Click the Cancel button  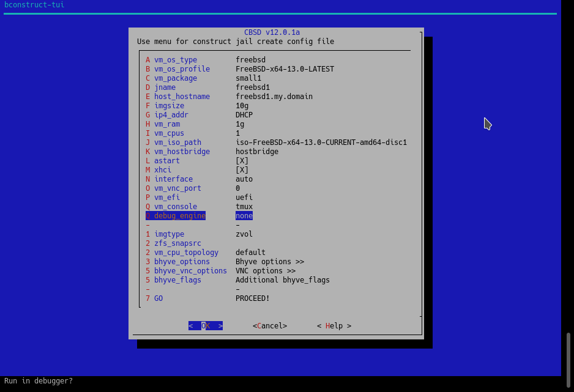(270, 325)
